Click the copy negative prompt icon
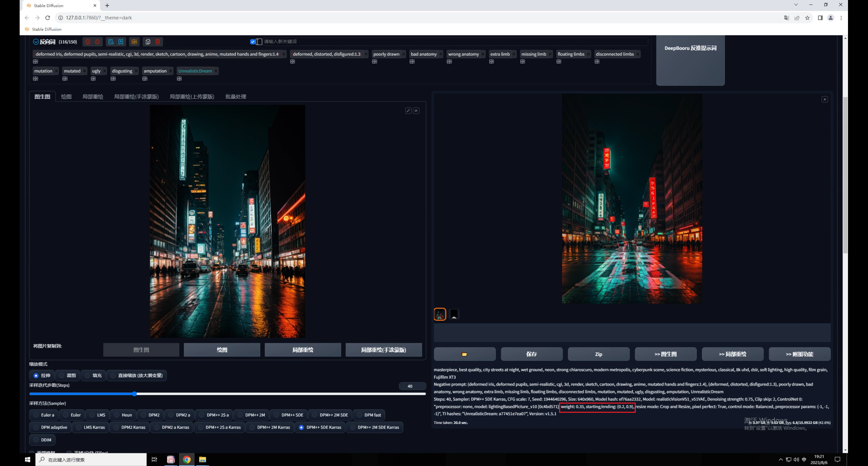Screen dimensions: 868x466 [x=148, y=42]
